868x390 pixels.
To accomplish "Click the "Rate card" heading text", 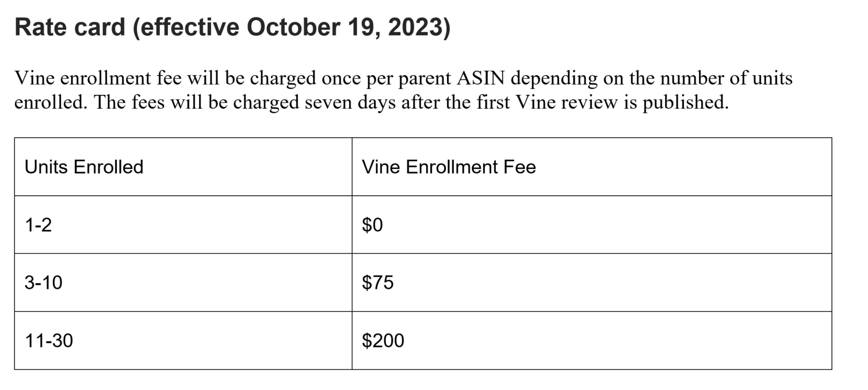I will pos(70,27).
